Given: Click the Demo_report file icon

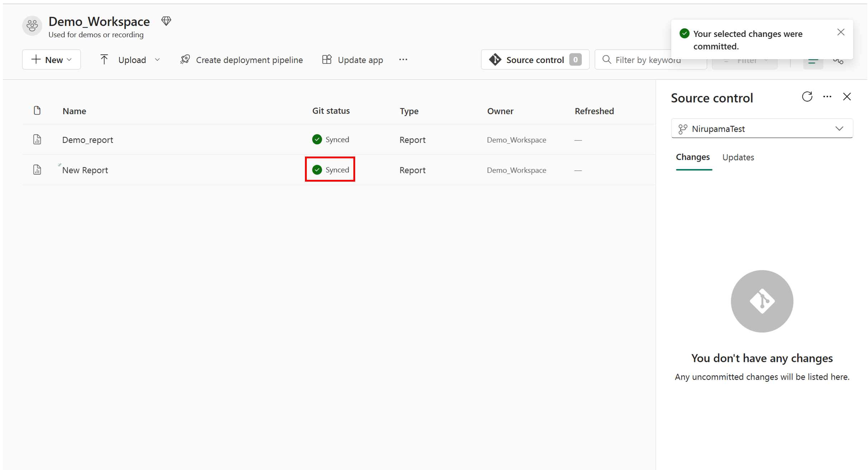Looking at the screenshot, I should point(37,139).
